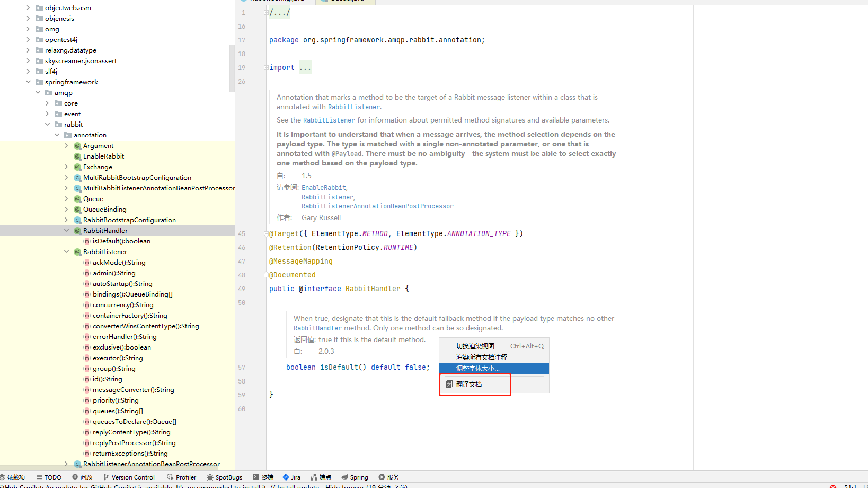This screenshot has height=488, width=868.
Task: Collapse the @Target annotation fold on line 45
Action: [266, 233]
